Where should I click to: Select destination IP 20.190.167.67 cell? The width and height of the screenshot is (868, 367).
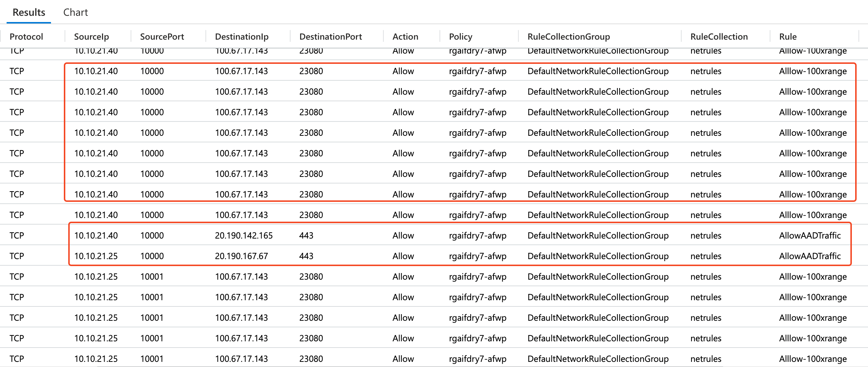(x=241, y=256)
